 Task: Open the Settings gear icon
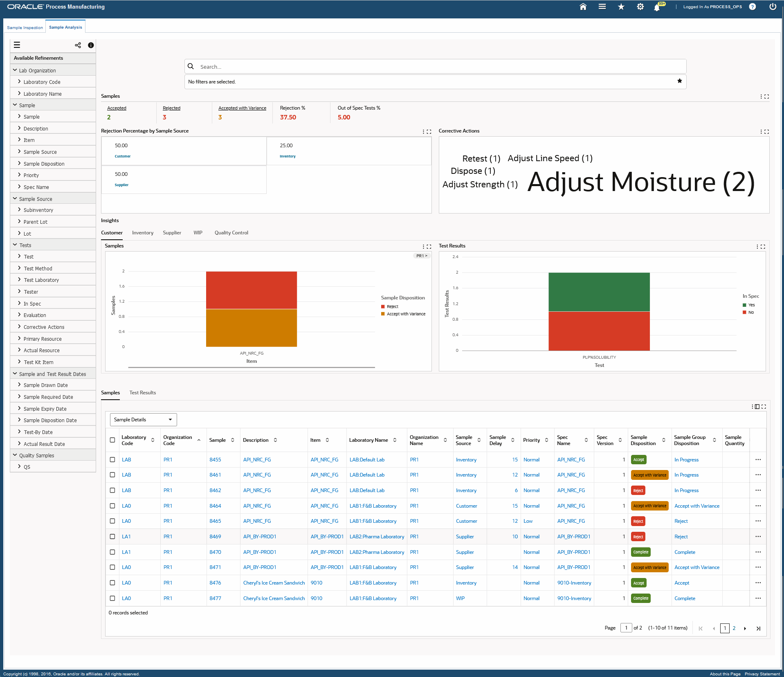640,7
